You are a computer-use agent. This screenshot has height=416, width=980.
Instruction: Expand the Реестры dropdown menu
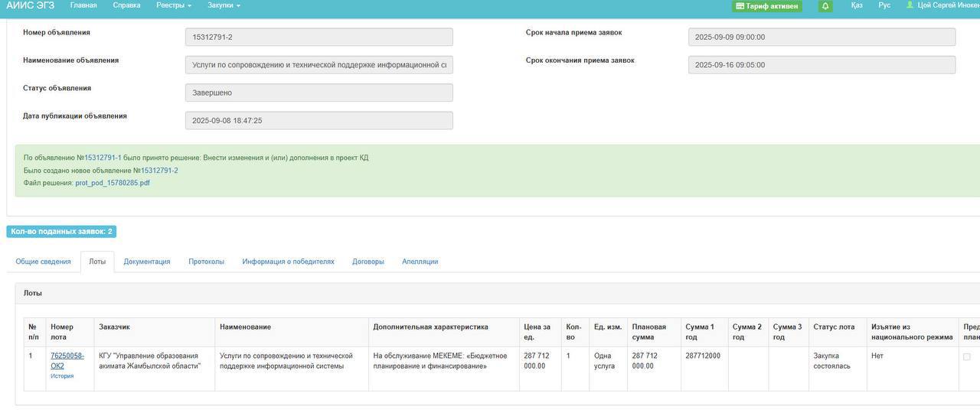pyautogui.click(x=174, y=5)
